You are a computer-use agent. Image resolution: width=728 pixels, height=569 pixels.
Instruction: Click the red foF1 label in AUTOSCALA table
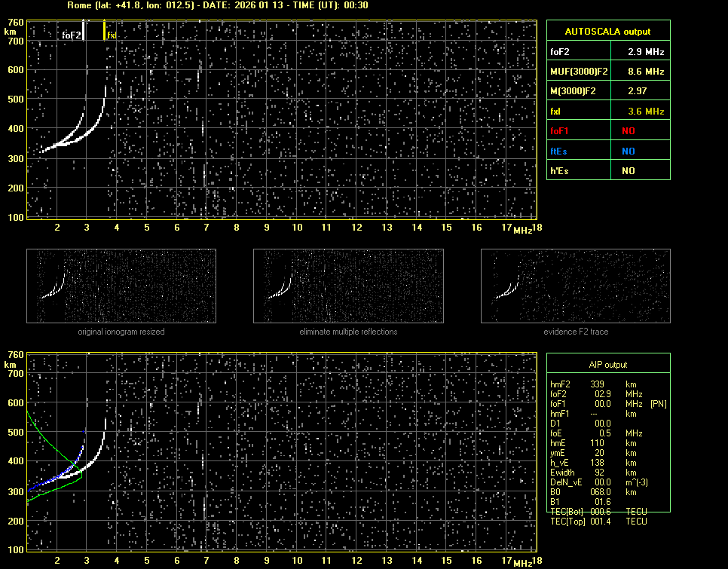(x=561, y=131)
